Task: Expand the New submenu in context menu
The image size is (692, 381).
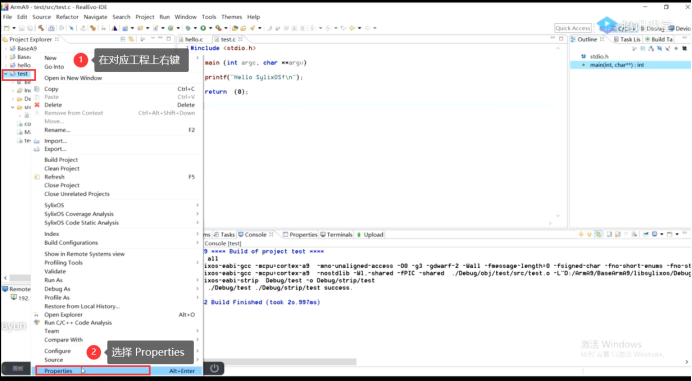Action: (x=197, y=58)
